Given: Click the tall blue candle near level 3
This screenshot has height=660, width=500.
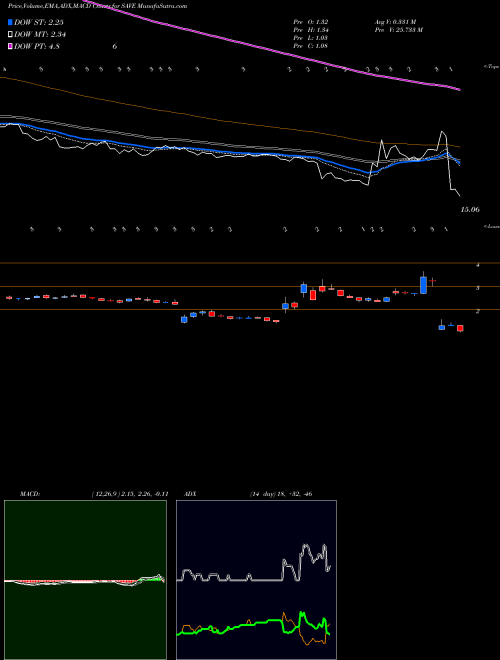Looking at the screenshot, I should click(x=423, y=285).
